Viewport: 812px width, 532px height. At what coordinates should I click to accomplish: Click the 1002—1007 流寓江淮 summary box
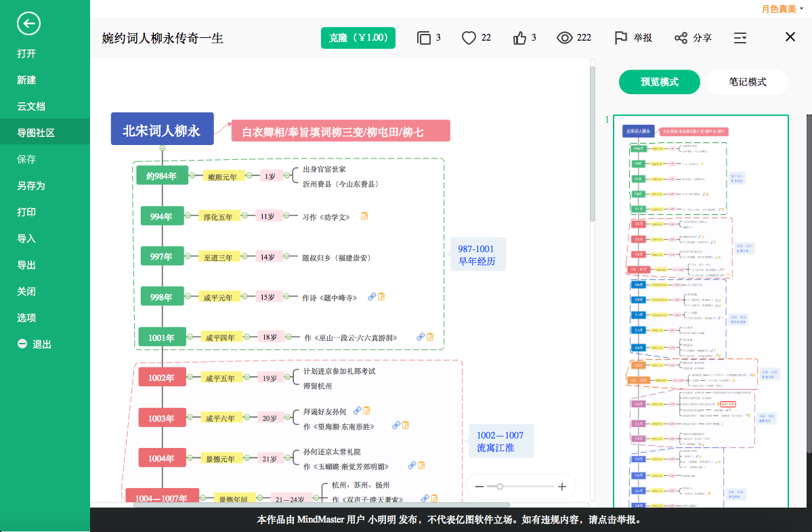[x=500, y=441]
